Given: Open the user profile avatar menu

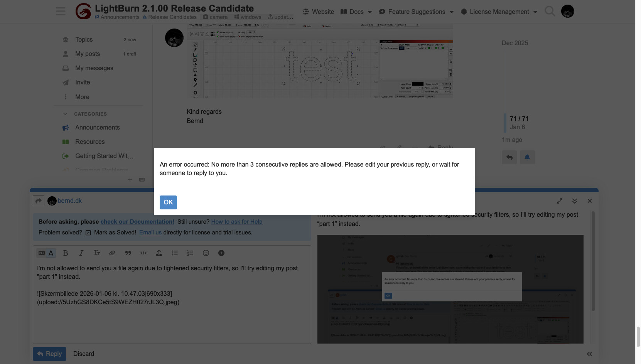Looking at the screenshot, I should pos(567,11).
